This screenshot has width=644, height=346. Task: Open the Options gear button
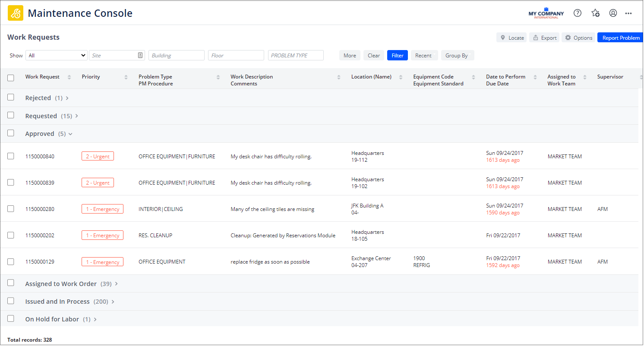578,38
